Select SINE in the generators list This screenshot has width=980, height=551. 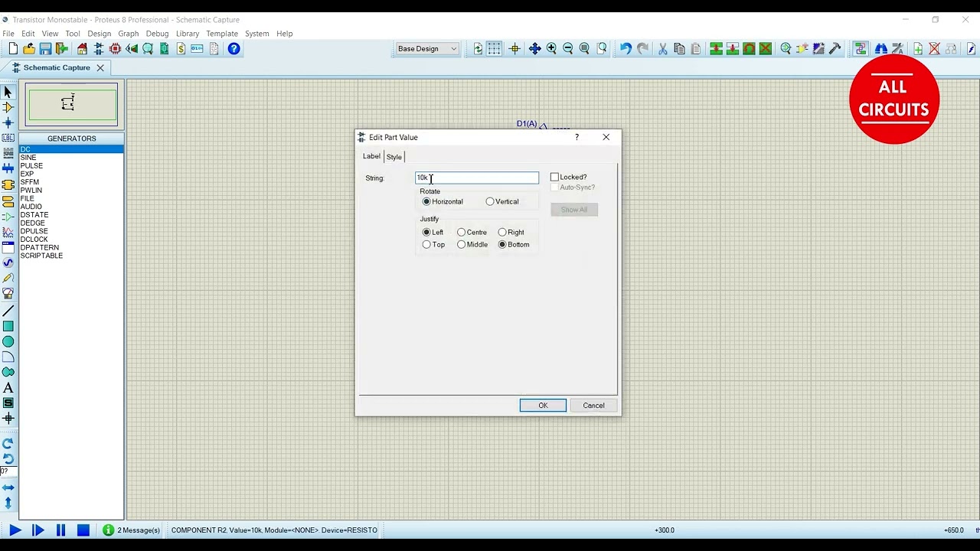click(28, 158)
